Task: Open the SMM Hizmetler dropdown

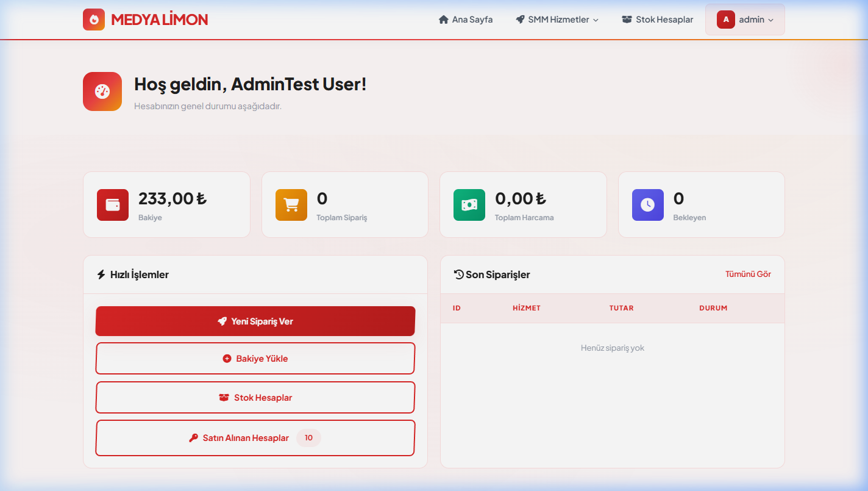Action: pos(557,19)
